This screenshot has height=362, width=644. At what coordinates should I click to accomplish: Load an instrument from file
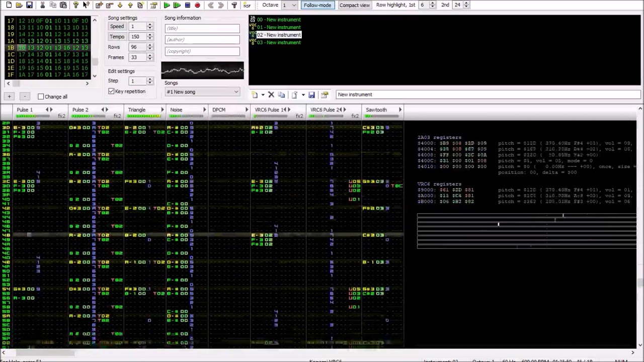coord(295,95)
